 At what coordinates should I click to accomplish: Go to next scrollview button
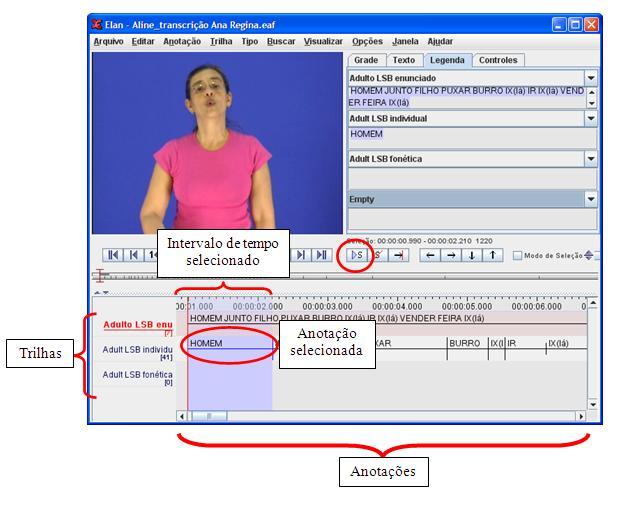301,255
